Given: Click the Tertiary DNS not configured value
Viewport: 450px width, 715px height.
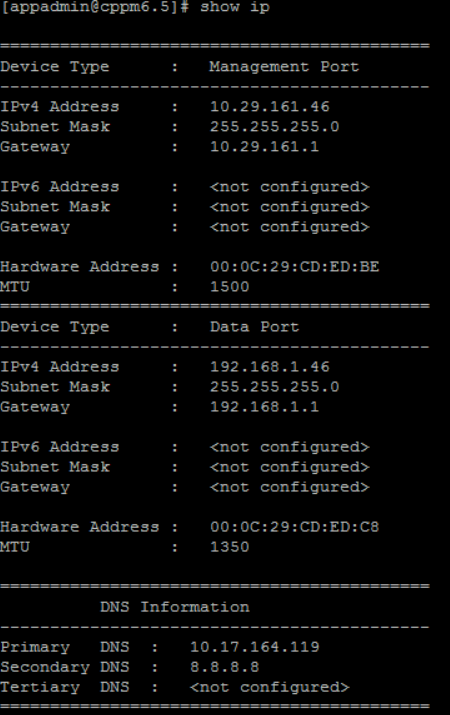Looking at the screenshot, I should click(x=269, y=687).
